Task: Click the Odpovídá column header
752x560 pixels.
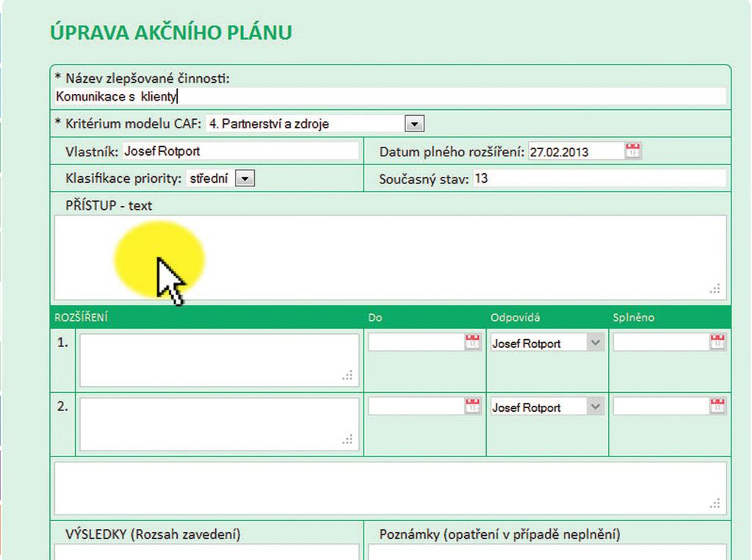Action: 515,317
